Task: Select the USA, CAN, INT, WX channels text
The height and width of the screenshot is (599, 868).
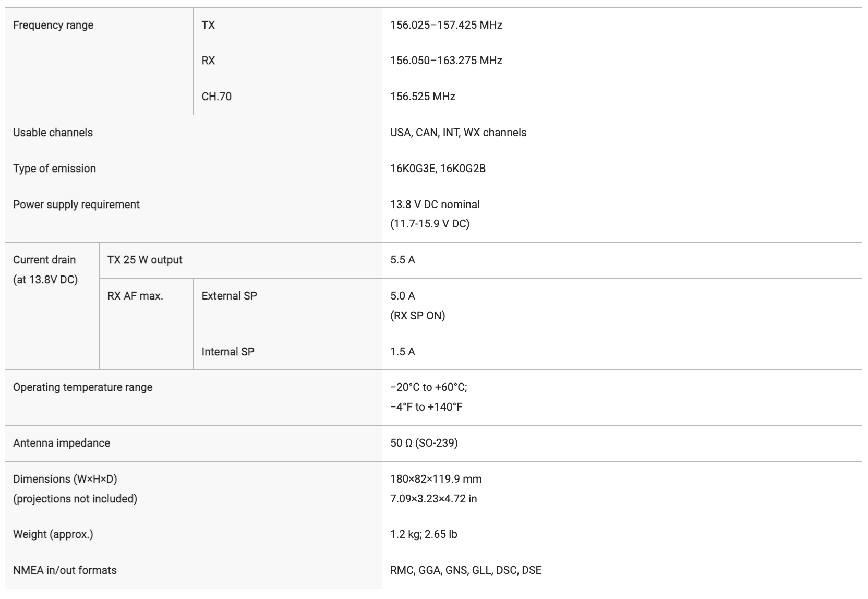Action: tap(458, 133)
